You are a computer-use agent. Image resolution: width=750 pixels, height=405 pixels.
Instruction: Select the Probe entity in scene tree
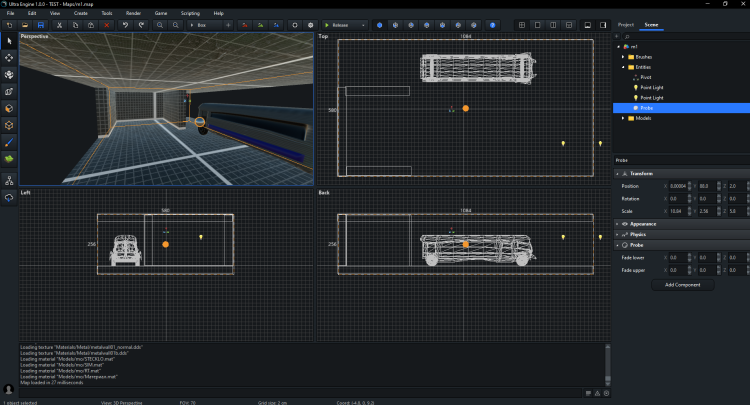pos(647,108)
